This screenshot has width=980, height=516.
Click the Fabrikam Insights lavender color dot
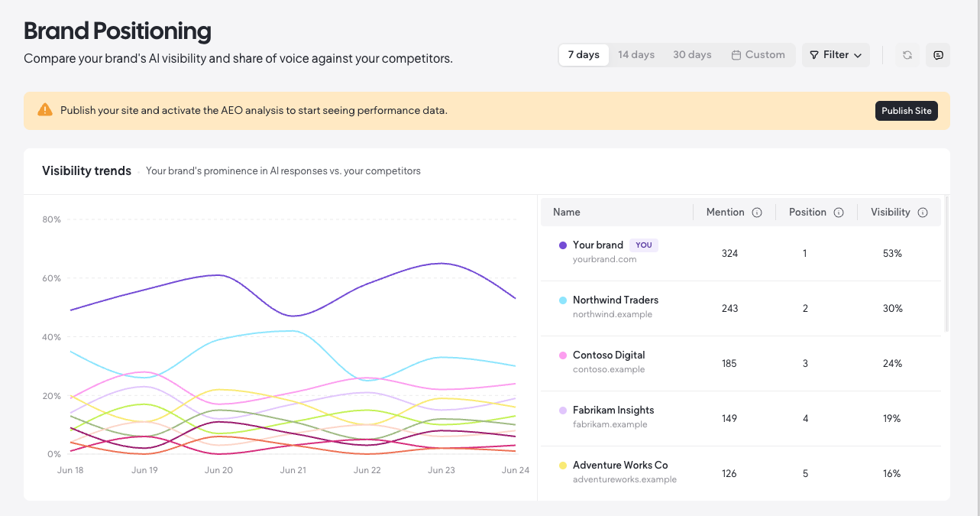tap(563, 411)
